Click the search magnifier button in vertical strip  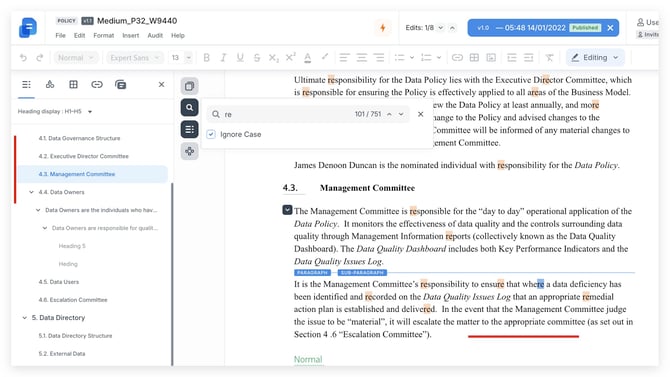pyautogui.click(x=190, y=108)
